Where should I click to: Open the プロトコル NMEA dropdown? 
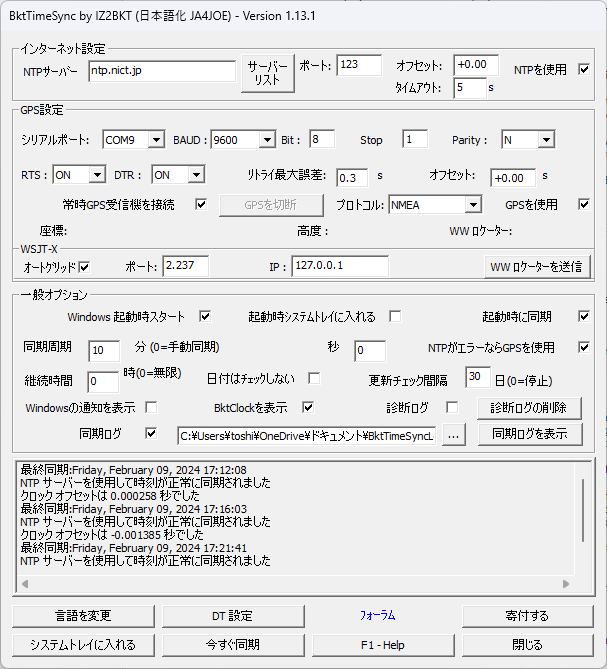pos(473,205)
